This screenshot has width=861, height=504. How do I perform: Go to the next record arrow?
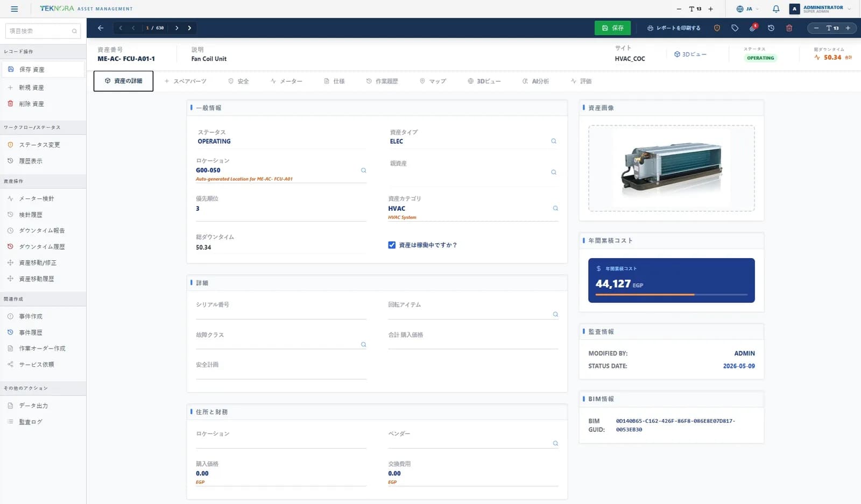point(177,28)
